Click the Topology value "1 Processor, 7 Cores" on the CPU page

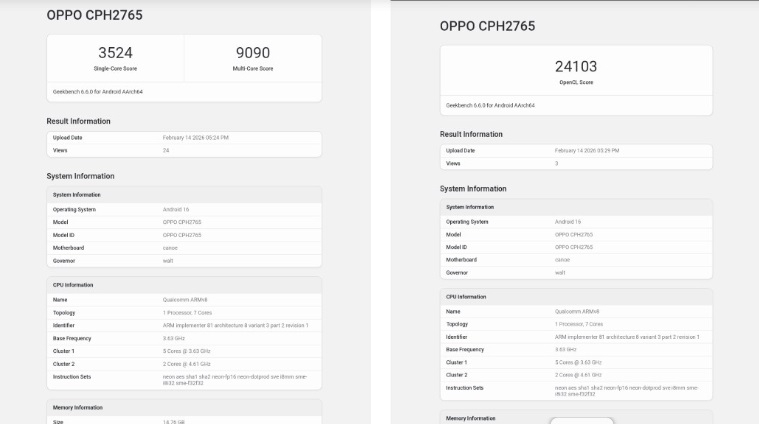coord(187,313)
